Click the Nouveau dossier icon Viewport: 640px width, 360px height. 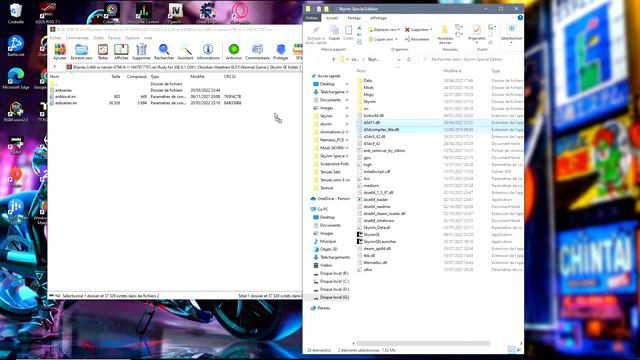coord(445,34)
